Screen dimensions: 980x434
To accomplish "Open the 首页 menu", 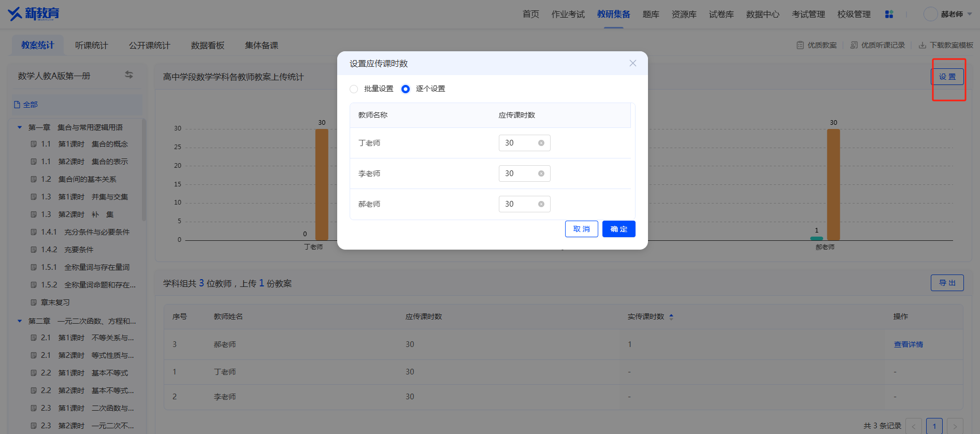I will tap(531, 14).
